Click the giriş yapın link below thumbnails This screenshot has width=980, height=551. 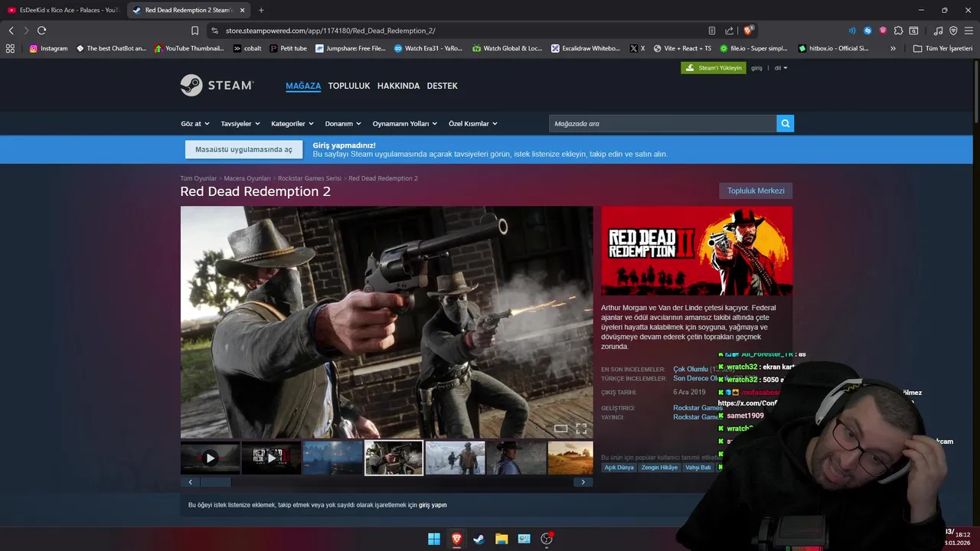pos(433,505)
